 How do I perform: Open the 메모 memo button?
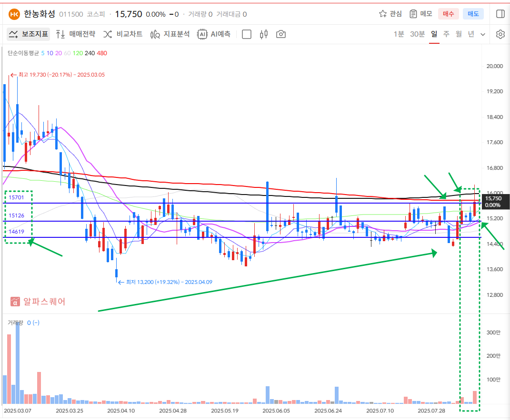[x=421, y=14]
